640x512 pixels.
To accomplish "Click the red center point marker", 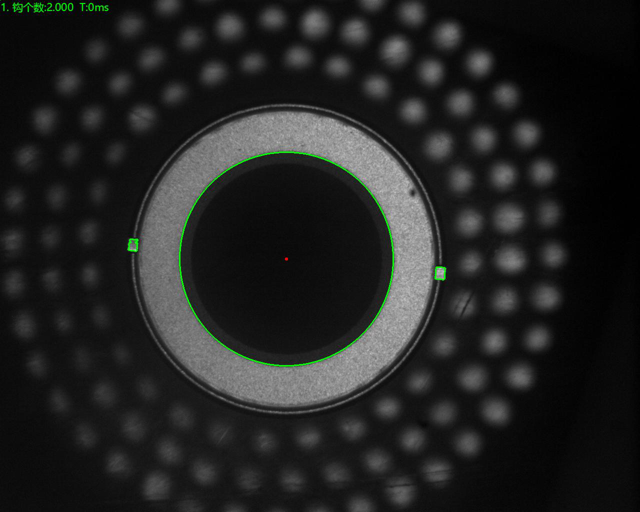I will pos(286,259).
